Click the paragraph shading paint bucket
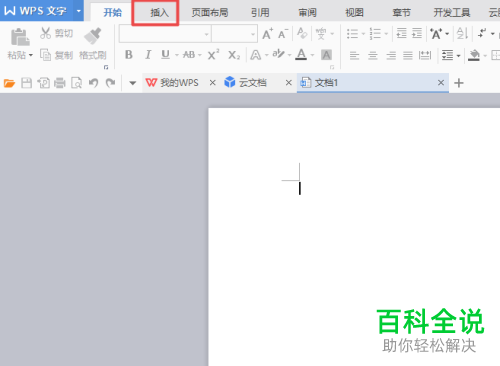This screenshot has width=500, height=366. [474, 55]
